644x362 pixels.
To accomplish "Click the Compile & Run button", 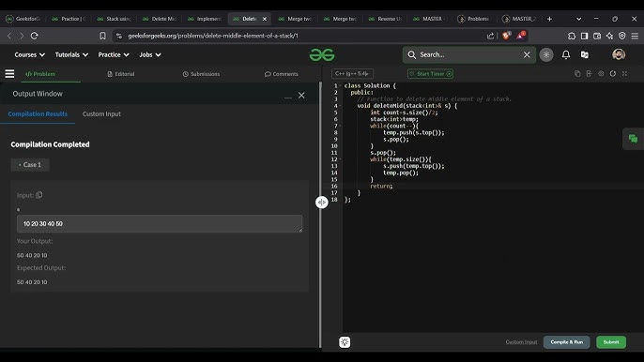I will coord(566,342).
